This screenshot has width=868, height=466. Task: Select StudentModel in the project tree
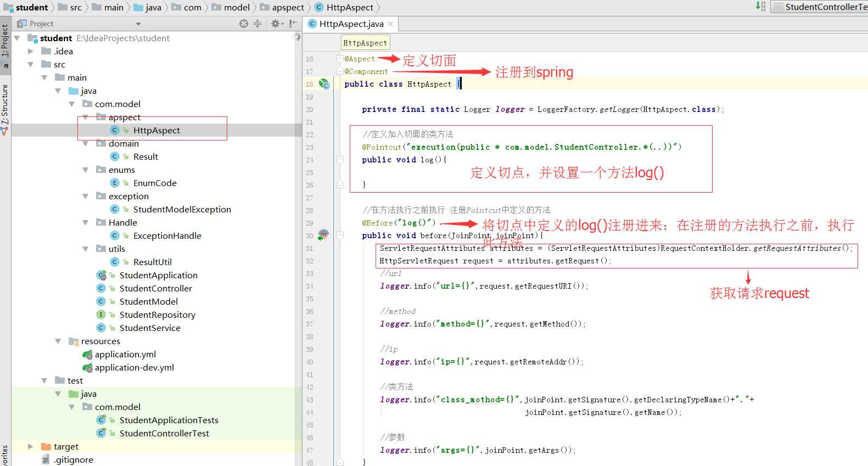(149, 301)
